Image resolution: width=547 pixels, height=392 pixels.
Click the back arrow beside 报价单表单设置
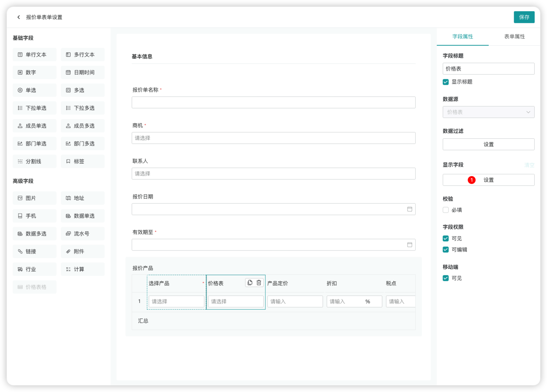point(19,17)
